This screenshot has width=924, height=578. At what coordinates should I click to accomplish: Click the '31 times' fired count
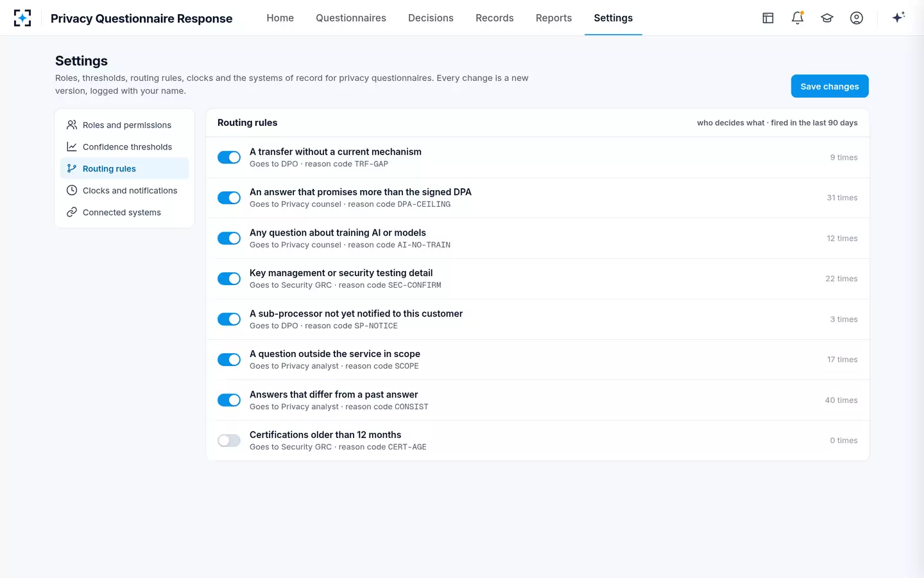point(842,198)
